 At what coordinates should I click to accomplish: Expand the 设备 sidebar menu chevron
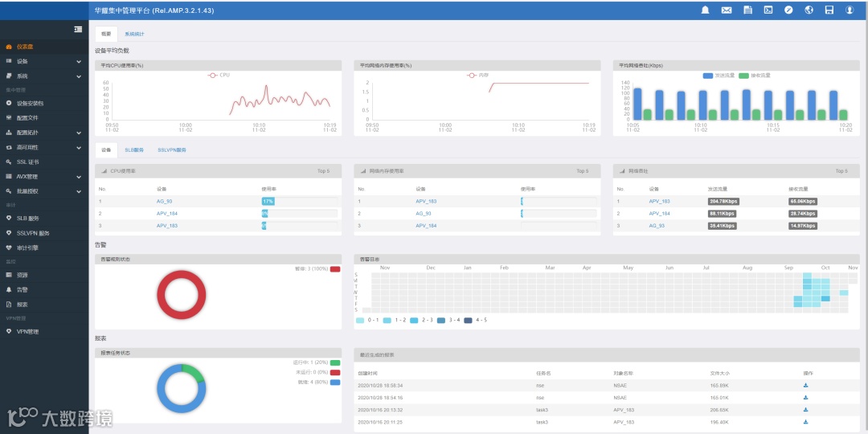[x=79, y=61]
